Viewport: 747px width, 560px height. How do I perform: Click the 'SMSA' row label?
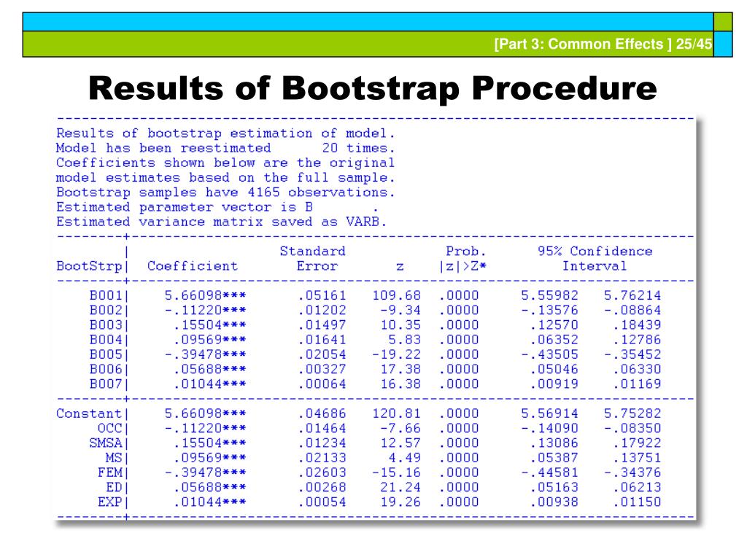tap(106, 443)
